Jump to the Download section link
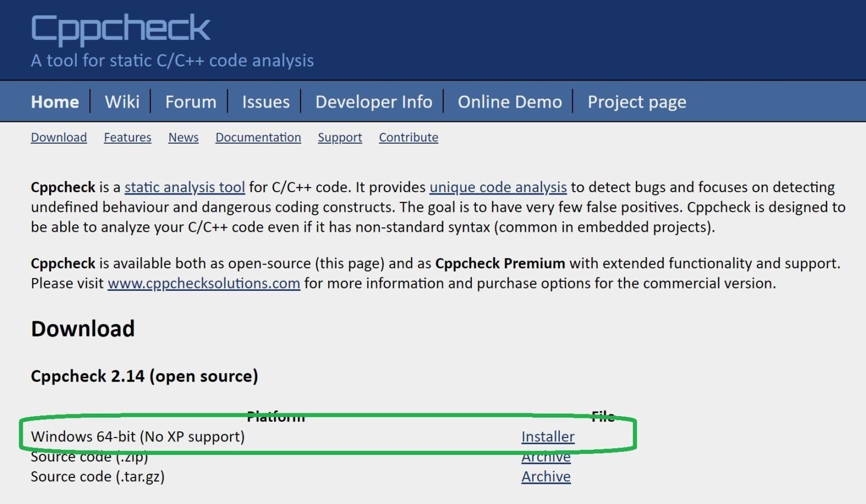The width and height of the screenshot is (866, 504). [x=59, y=138]
